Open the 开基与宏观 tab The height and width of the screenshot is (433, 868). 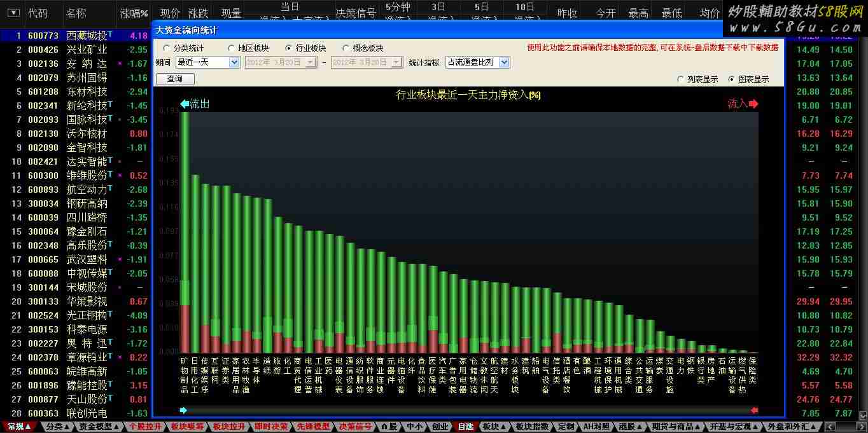pyautogui.click(x=733, y=427)
